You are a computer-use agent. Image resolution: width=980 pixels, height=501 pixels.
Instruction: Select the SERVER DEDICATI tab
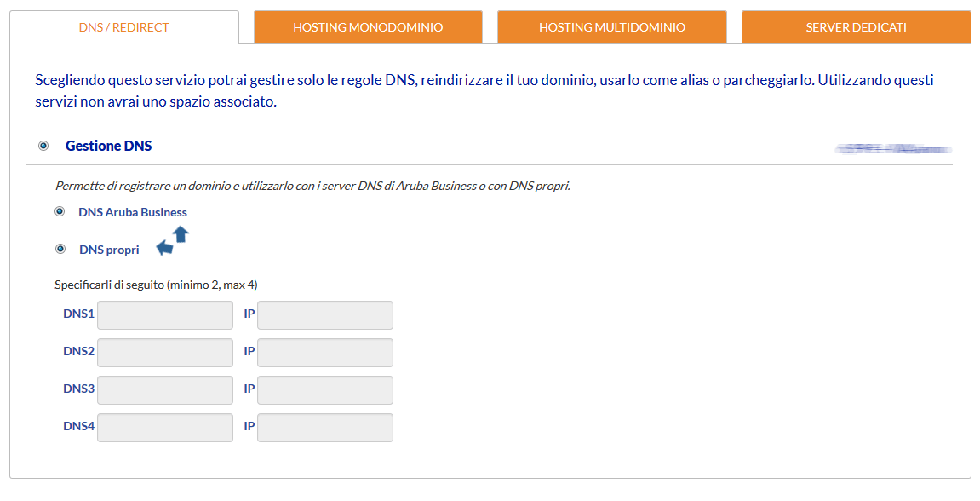point(856,26)
